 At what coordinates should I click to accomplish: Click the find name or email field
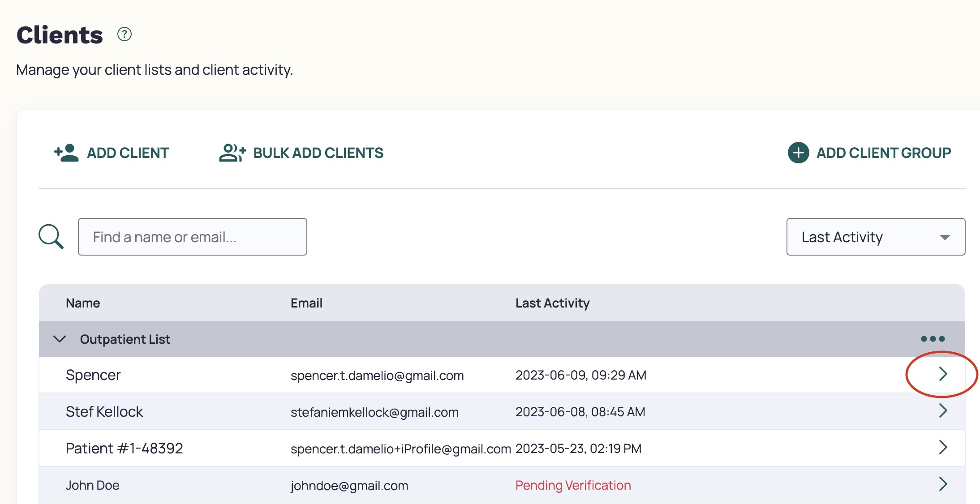[x=193, y=236]
